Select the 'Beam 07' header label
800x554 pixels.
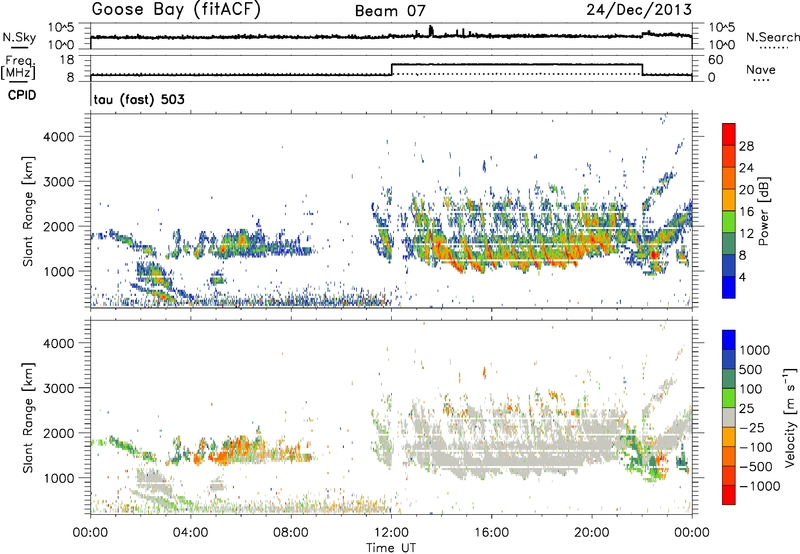point(390,11)
